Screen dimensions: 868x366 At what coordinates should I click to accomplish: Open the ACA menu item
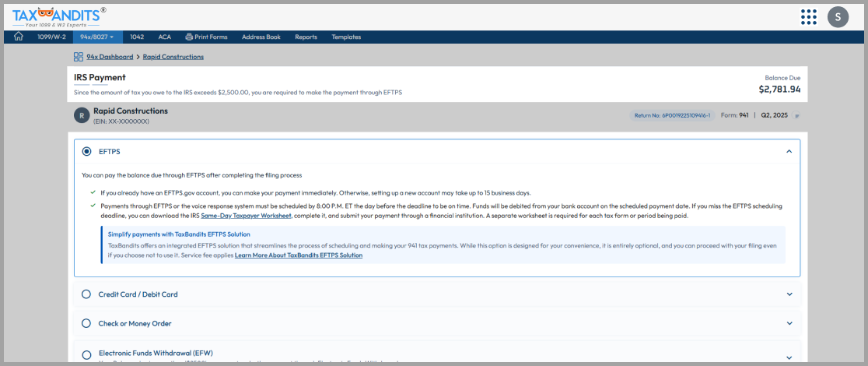click(164, 37)
